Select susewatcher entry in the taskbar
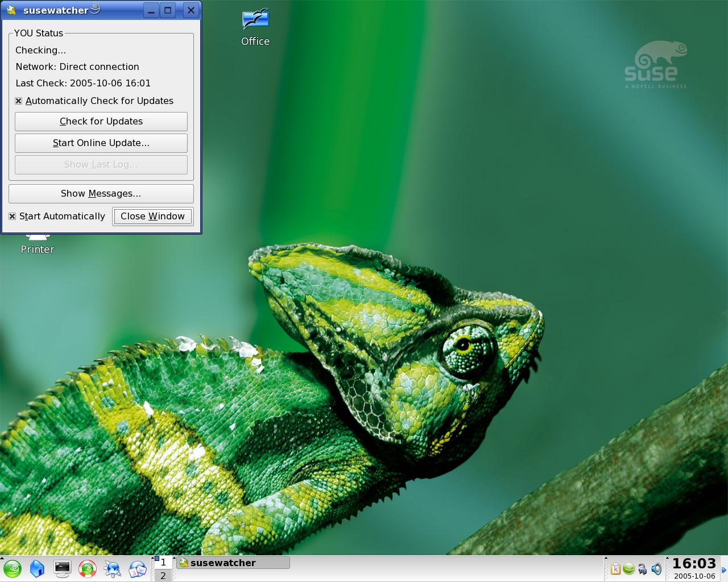Viewport: 728px width, 582px height. [x=233, y=563]
